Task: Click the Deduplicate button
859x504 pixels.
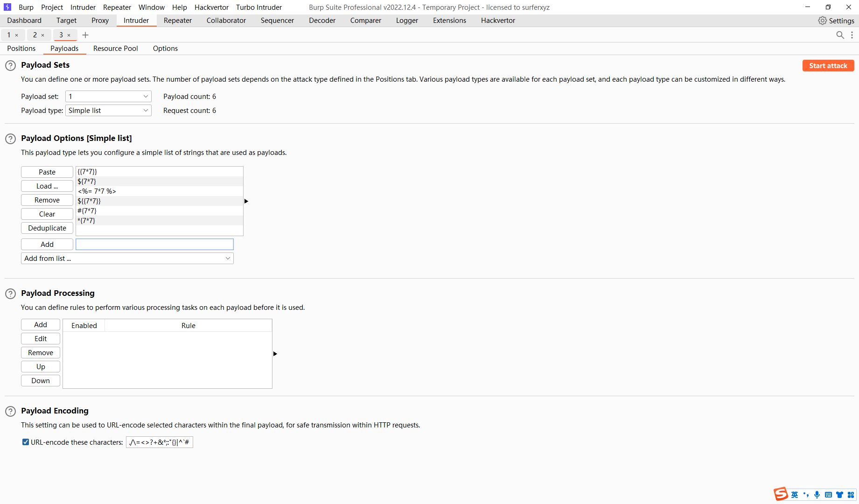Action: [x=47, y=228]
